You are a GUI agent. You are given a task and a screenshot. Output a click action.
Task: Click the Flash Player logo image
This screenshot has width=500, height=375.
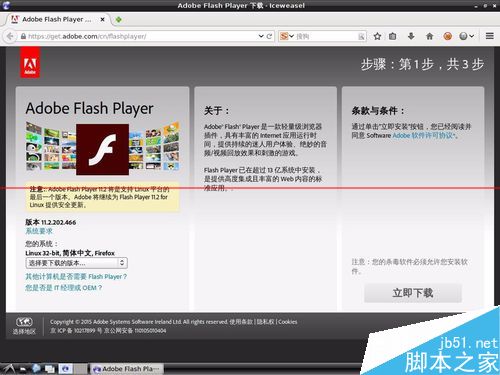102,149
